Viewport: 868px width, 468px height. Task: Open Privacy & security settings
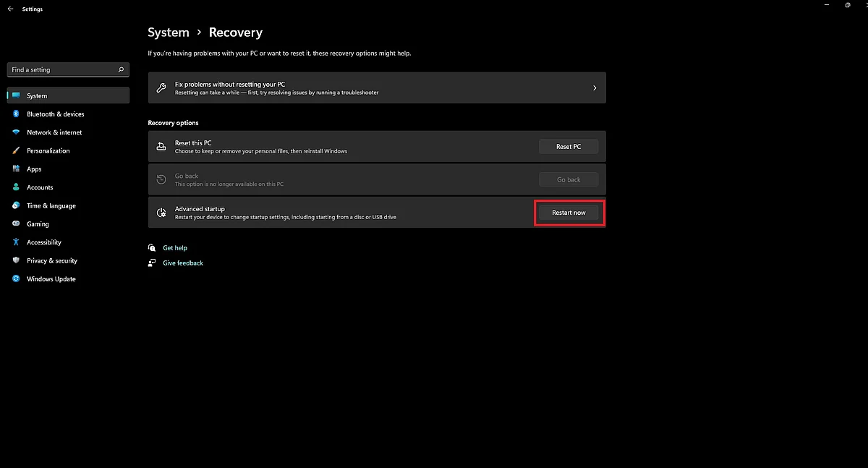pyautogui.click(x=68, y=260)
